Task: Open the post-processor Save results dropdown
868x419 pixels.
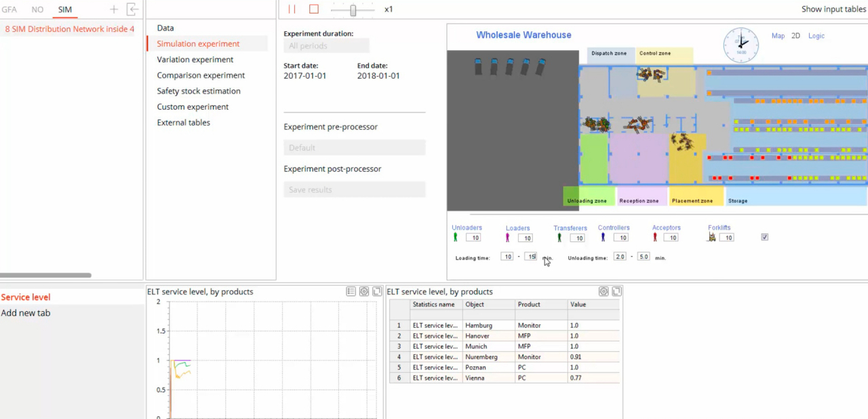Action: click(355, 190)
